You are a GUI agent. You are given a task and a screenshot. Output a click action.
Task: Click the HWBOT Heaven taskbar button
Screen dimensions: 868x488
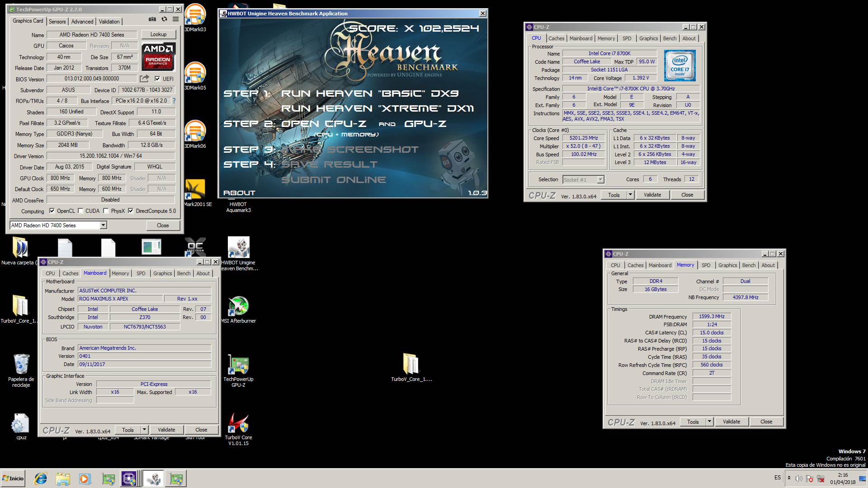pyautogui.click(x=153, y=479)
